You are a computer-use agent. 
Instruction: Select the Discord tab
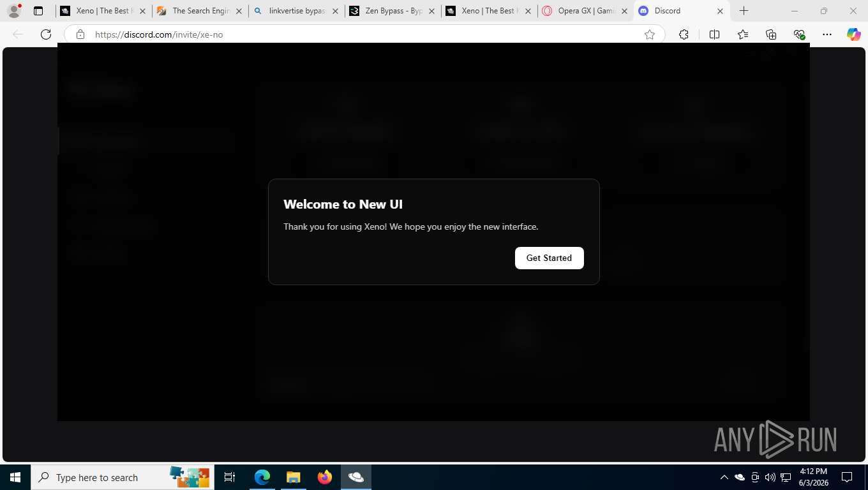(x=682, y=11)
